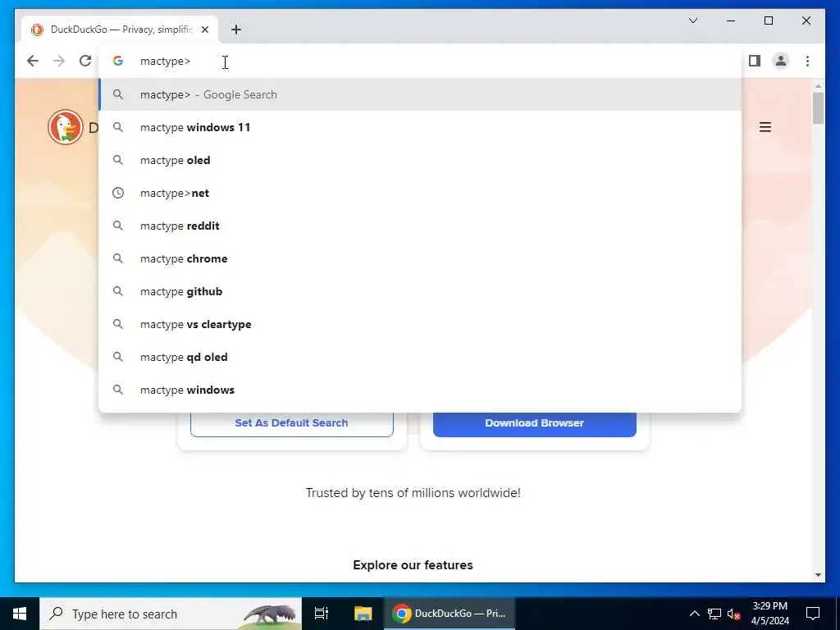Close the DuckDuckGo tab
Image resolution: width=840 pixels, height=630 pixels.
point(204,30)
